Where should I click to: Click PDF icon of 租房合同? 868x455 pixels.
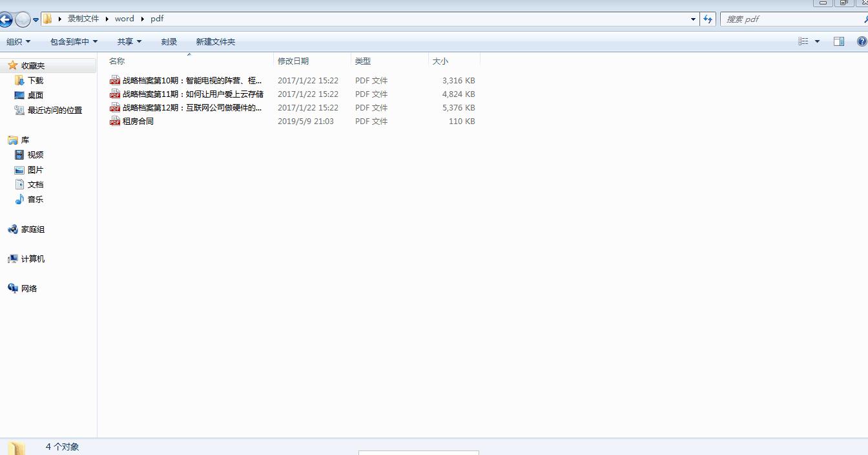pyautogui.click(x=115, y=121)
